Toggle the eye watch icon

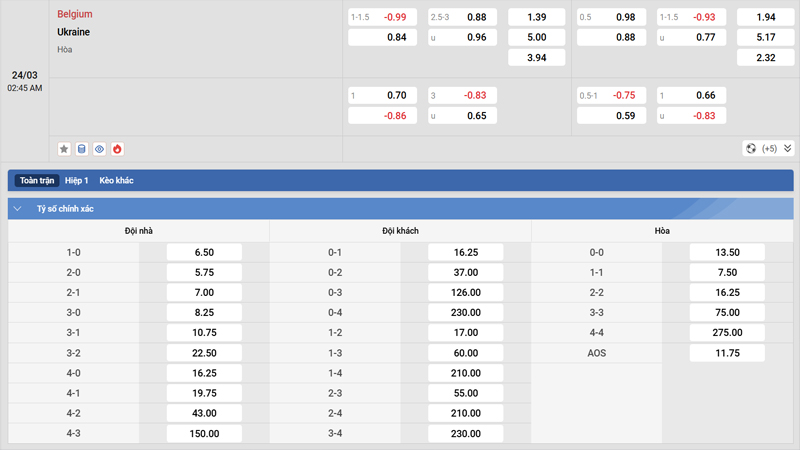click(x=100, y=149)
